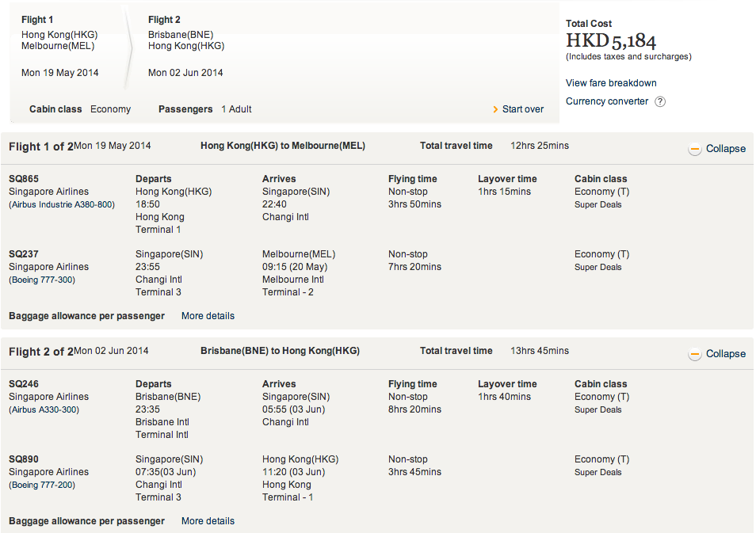The image size is (756, 533).
Task: Collapse the Hong Kong to Melbourne flight section
Action: pos(725,149)
